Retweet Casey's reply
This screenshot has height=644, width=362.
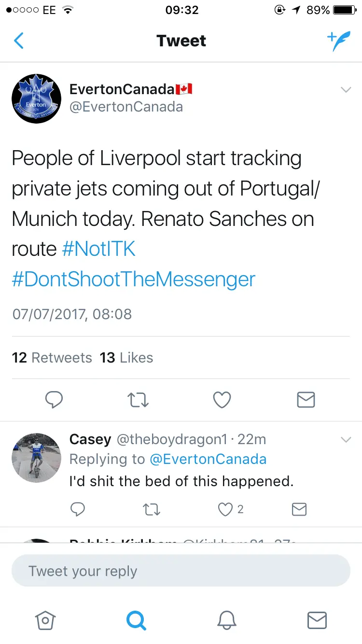[152, 509]
